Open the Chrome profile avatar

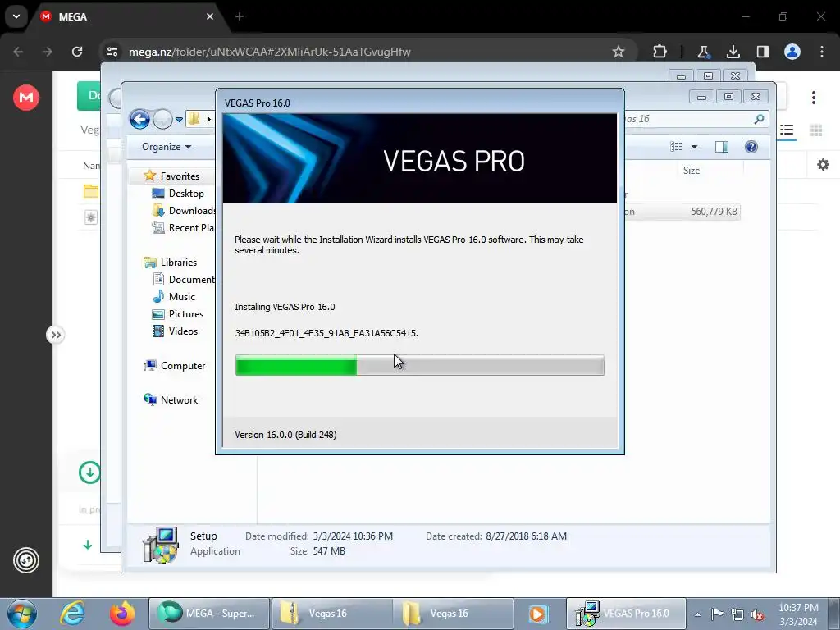coord(792,52)
